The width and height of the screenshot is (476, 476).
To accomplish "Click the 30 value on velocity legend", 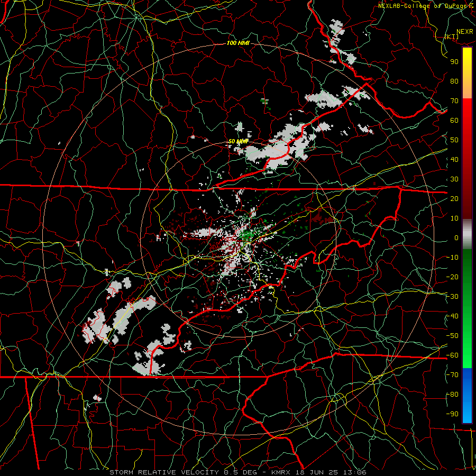I will [x=454, y=179].
